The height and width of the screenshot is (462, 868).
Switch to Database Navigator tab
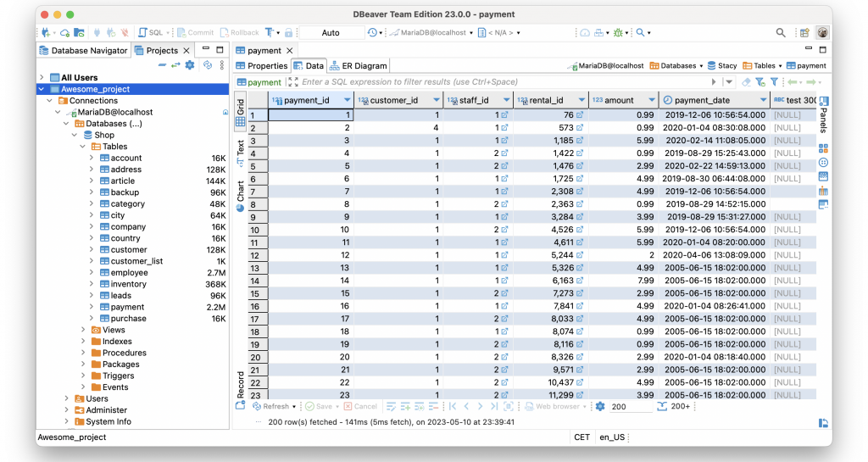(83, 50)
